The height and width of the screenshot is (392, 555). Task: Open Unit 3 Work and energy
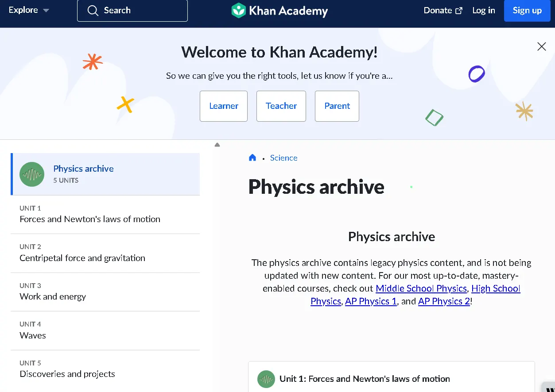[x=53, y=296]
